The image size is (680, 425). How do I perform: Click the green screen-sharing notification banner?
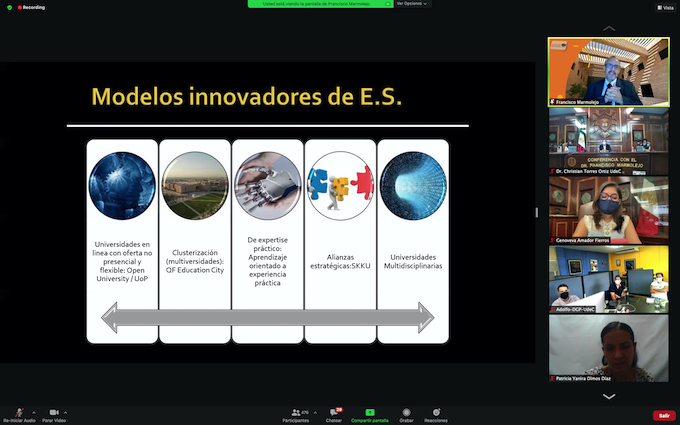[320, 4]
